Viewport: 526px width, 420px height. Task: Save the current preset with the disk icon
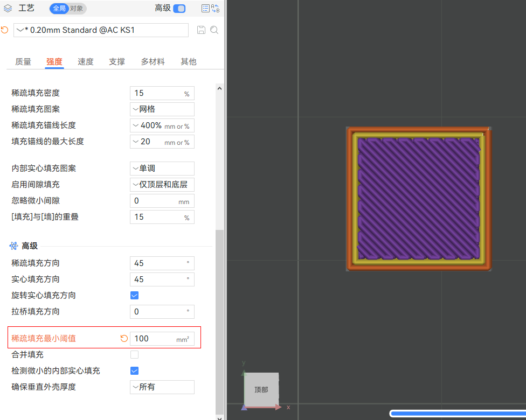click(x=201, y=30)
